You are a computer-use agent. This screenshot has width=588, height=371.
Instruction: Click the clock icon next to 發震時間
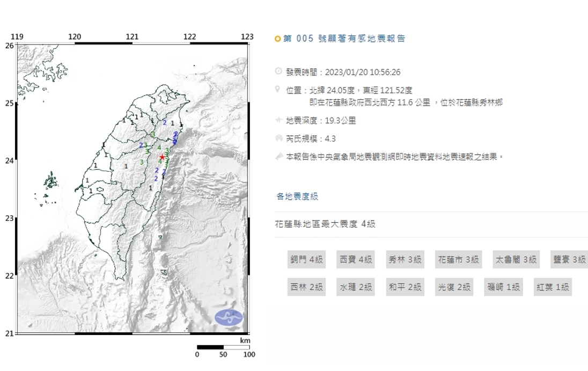click(x=278, y=72)
